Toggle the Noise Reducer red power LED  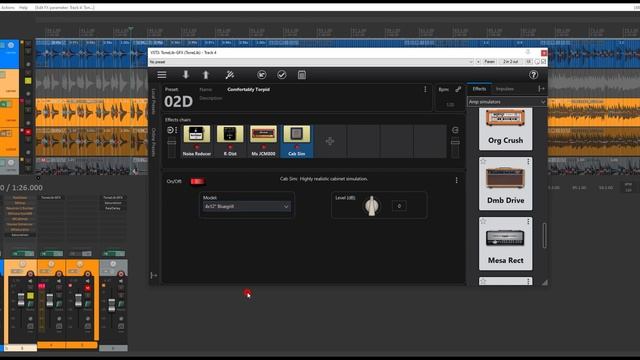click(x=197, y=147)
